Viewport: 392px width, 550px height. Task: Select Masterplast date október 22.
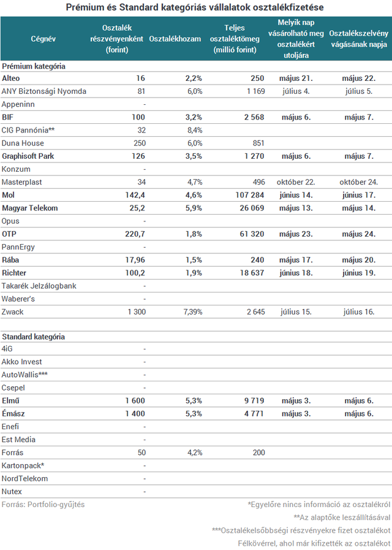point(296,182)
